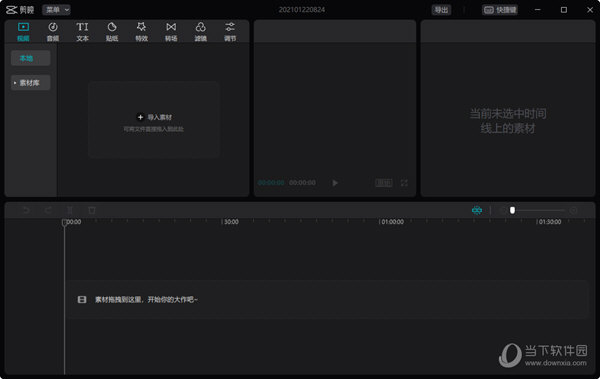This screenshot has height=379, width=600.
Task: Open the 特效 effects tab
Action: coord(141,32)
